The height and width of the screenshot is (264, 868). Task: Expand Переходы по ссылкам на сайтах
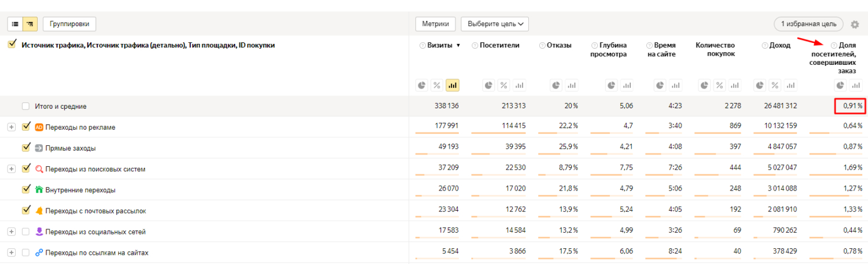coord(11,252)
